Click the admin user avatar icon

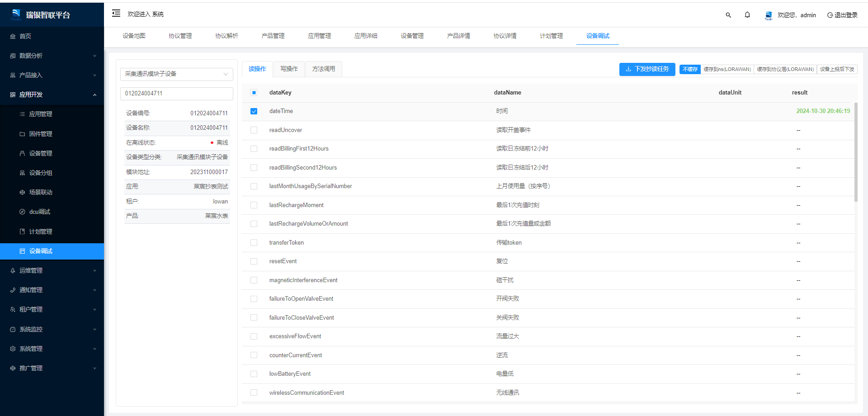[x=769, y=15]
